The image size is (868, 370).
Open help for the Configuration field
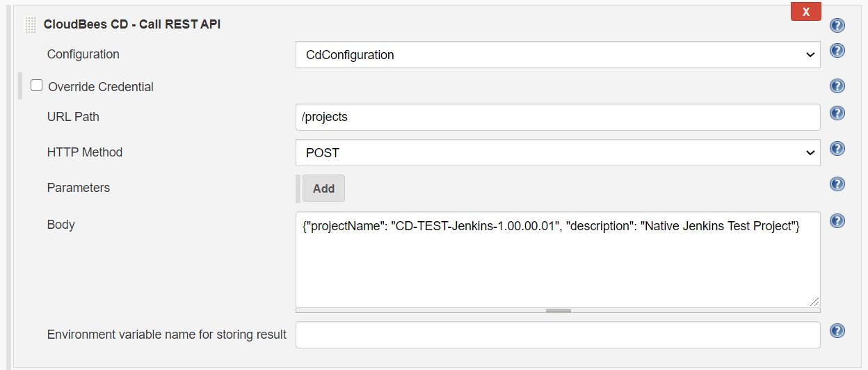[x=837, y=51]
